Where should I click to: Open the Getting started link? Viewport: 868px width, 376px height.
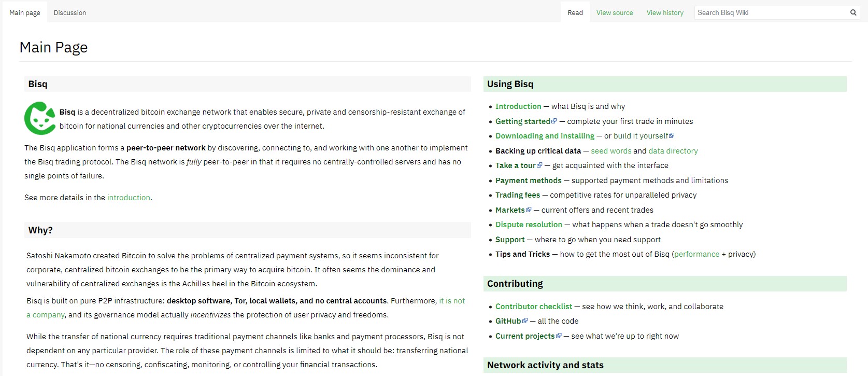523,121
